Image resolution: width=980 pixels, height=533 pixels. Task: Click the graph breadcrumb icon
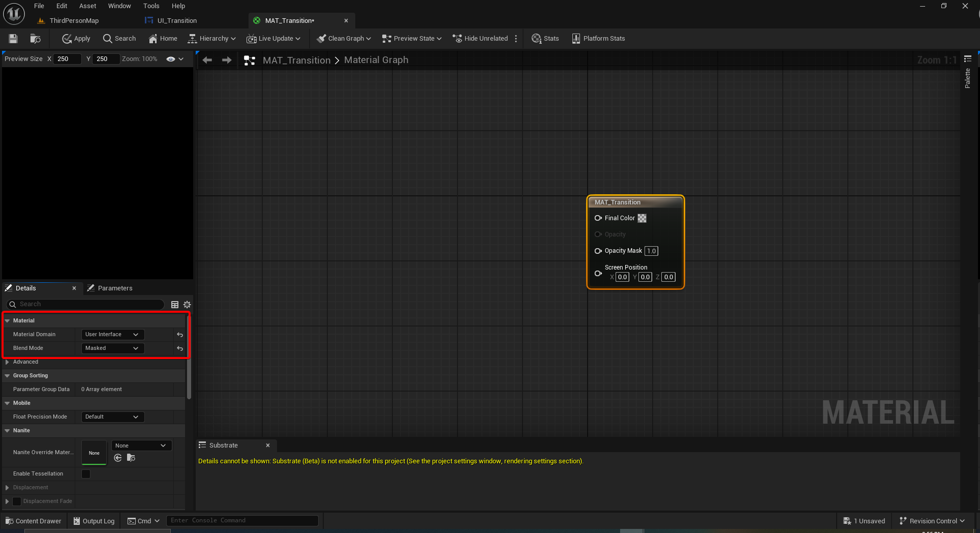[x=250, y=60]
